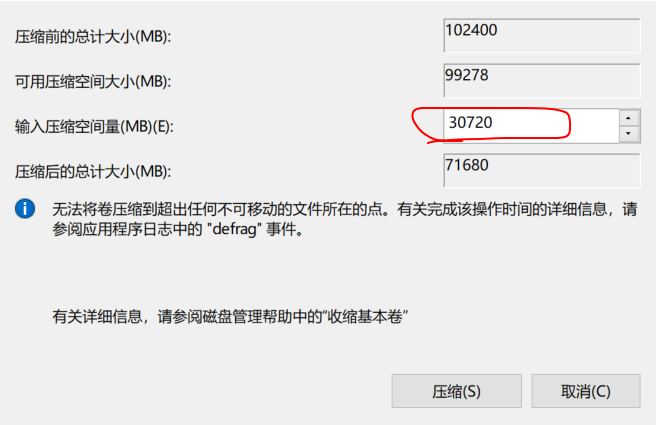Select the 99278 available shrink space field
Image resolution: width=656 pixels, height=425 pixels.
click(x=542, y=80)
